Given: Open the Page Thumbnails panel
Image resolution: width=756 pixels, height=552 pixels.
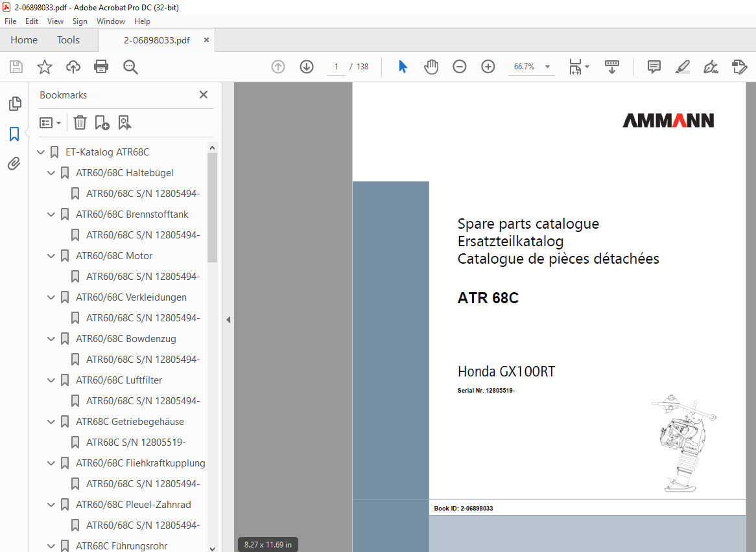Looking at the screenshot, I should click(x=15, y=104).
